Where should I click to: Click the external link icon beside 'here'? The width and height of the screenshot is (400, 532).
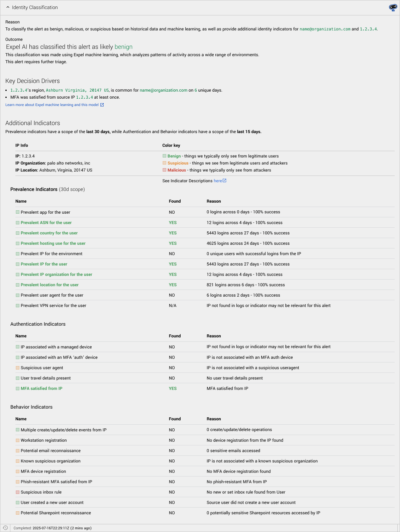[x=224, y=181]
